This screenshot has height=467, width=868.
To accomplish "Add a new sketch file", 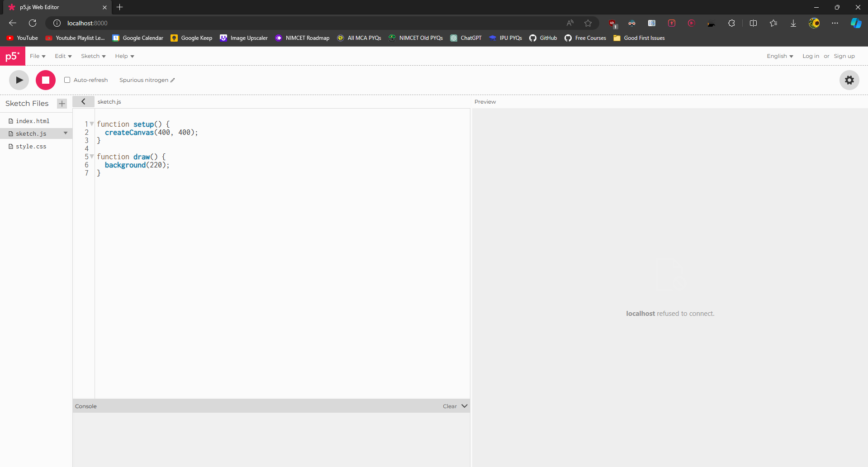I will click(x=62, y=103).
